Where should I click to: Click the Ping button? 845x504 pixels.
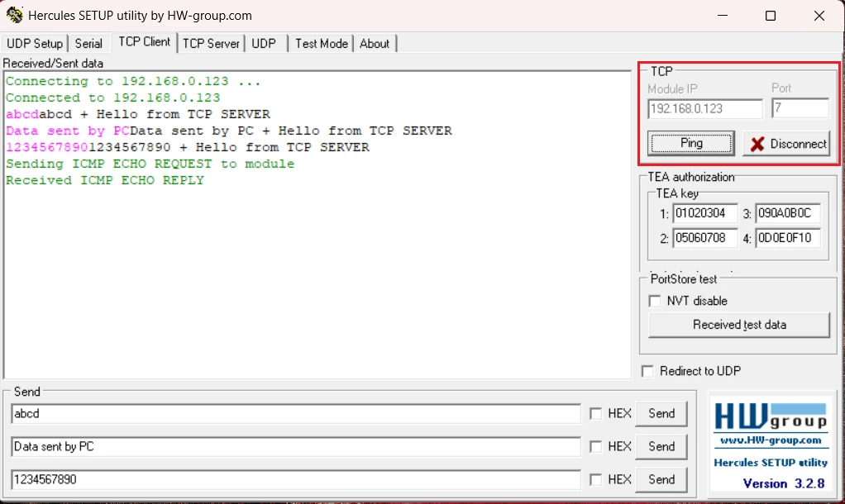[690, 143]
